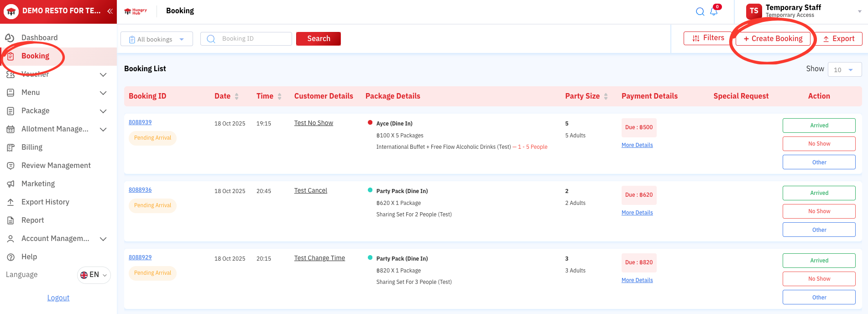Click the red Search button
The image size is (868, 314).
click(x=319, y=39)
